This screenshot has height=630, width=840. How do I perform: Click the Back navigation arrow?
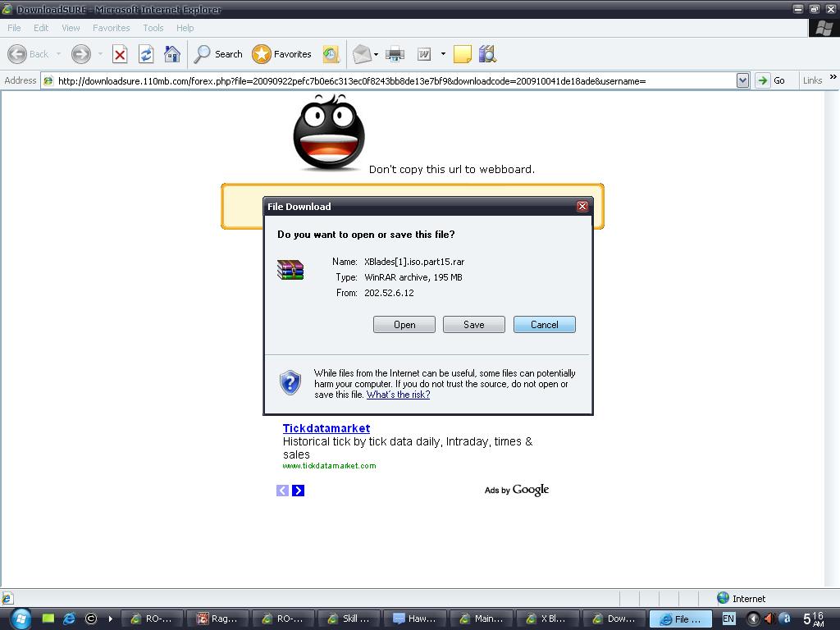[x=17, y=54]
